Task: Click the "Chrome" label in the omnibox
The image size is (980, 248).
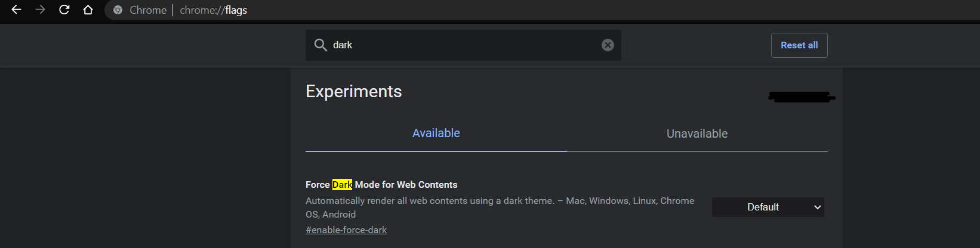Action: pos(148,10)
